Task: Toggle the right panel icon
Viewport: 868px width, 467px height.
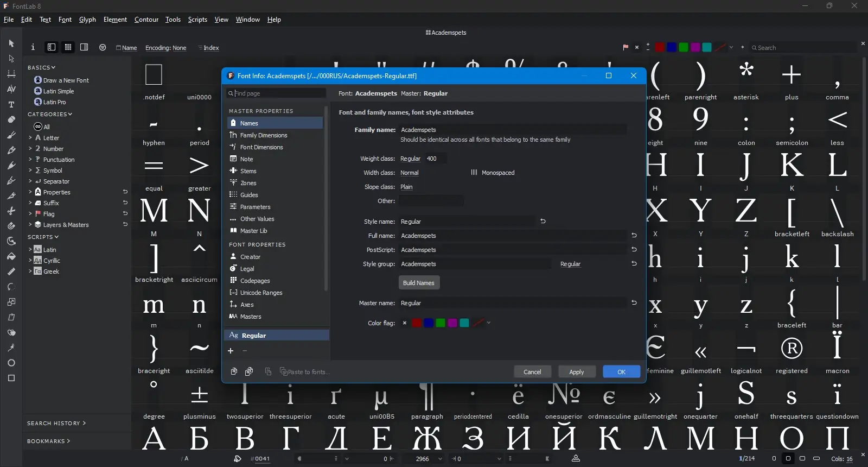Action: (84, 47)
